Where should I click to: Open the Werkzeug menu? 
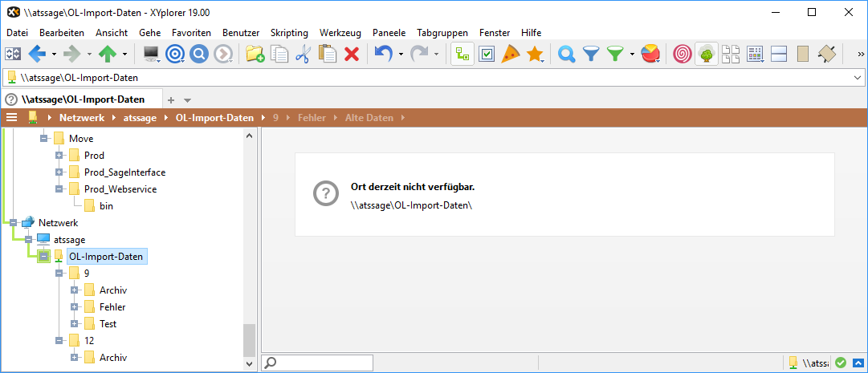coord(340,32)
